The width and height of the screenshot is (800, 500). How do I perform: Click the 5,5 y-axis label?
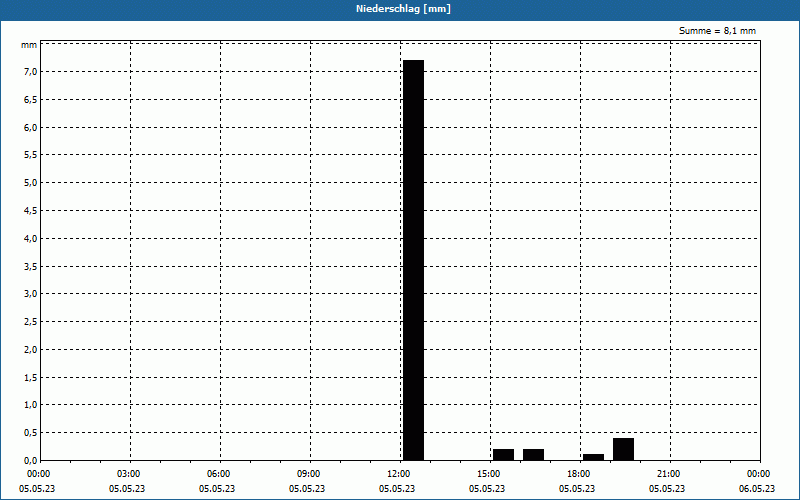[x=31, y=155]
